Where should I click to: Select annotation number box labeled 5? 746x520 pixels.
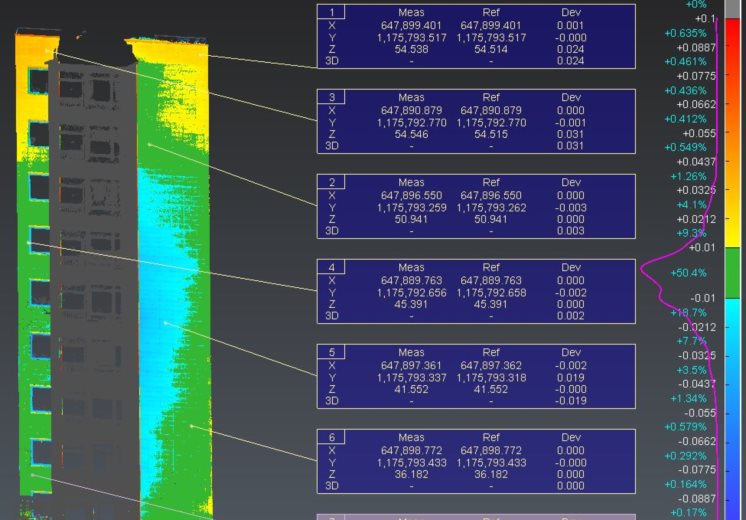point(331,352)
